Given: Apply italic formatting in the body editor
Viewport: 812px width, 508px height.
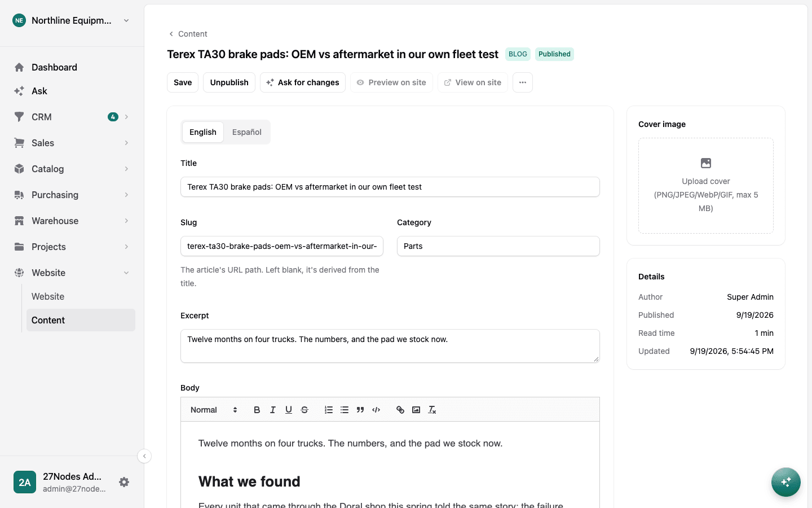Looking at the screenshot, I should pos(273,410).
